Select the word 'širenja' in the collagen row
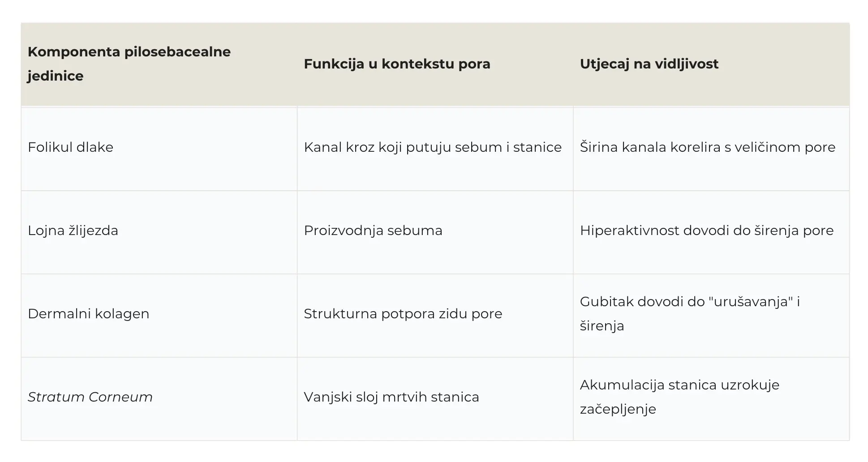868x462 pixels. click(602, 326)
